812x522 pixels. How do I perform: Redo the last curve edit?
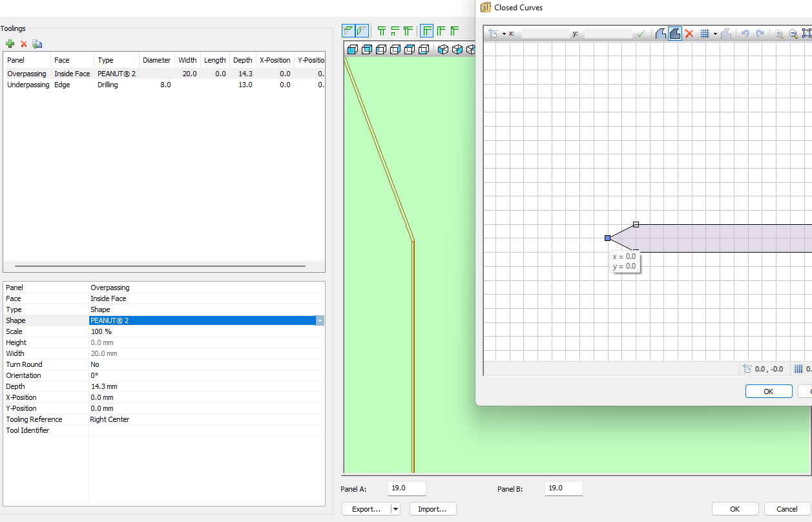[x=760, y=34]
